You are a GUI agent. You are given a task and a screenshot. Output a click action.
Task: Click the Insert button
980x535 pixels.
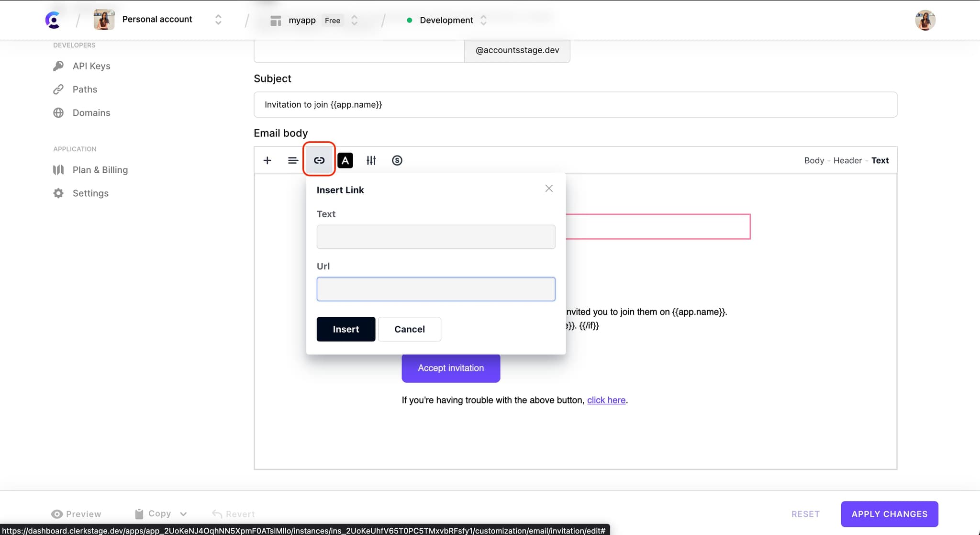pyautogui.click(x=346, y=329)
